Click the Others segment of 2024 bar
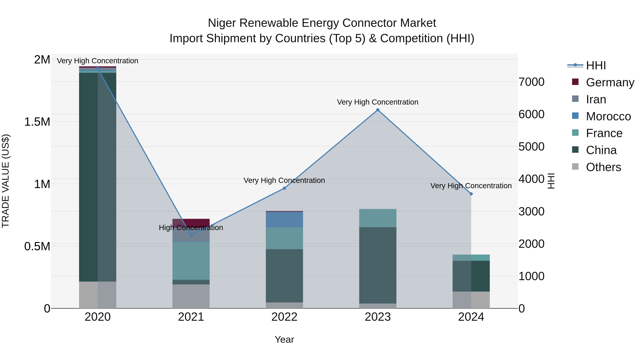 471,300
